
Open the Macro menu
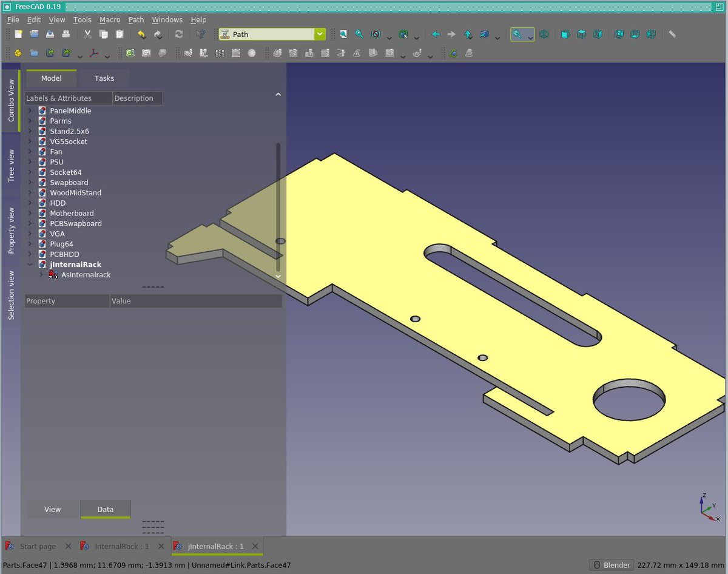tap(110, 19)
